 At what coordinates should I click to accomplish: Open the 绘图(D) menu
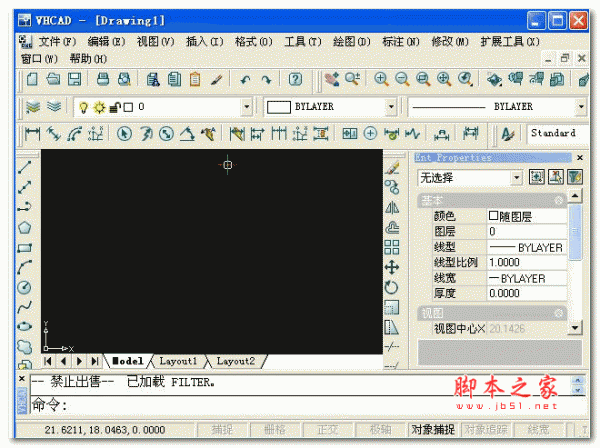click(x=352, y=42)
